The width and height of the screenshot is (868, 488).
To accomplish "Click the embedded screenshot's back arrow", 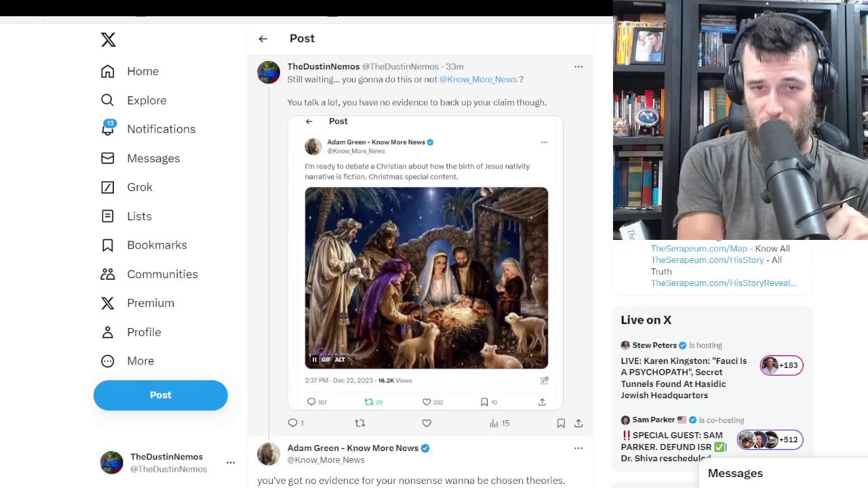I will point(309,121).
